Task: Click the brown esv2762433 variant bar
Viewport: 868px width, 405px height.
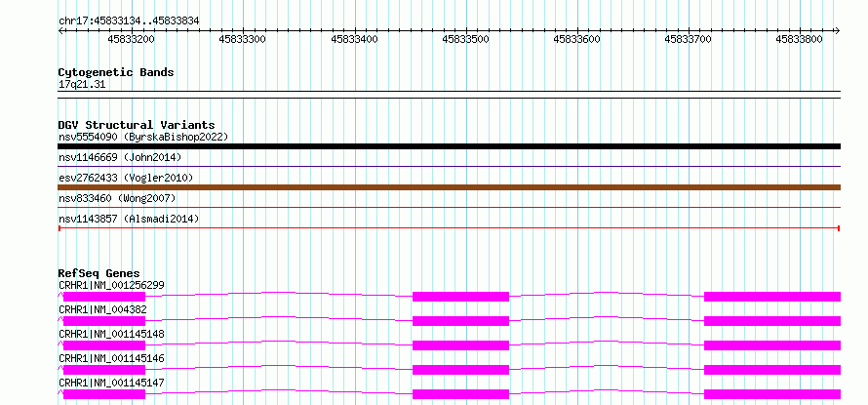Action: 449,187
